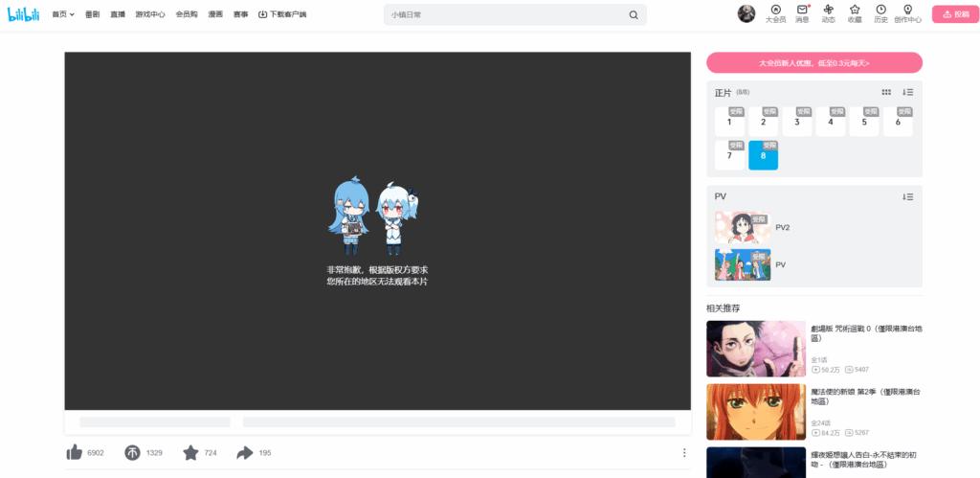Click the 相关推荐 heading
Image resolution: width=980 pixels, height=478 pixels.
click(724, 307)
